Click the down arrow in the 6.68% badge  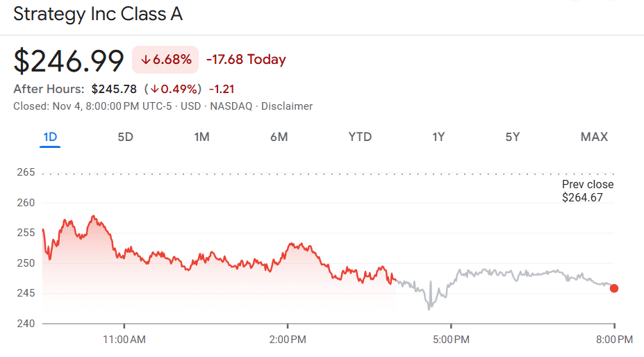[x=145, y=60]
